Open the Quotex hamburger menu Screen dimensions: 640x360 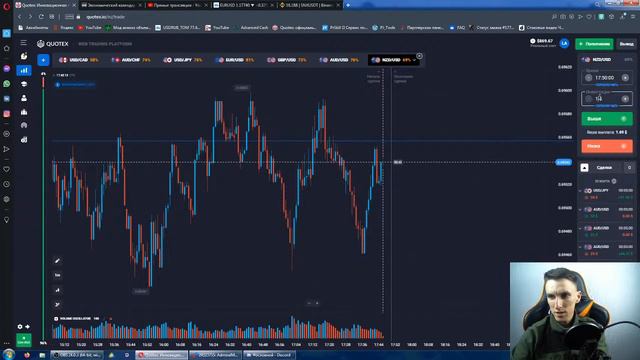coord(24,43)
